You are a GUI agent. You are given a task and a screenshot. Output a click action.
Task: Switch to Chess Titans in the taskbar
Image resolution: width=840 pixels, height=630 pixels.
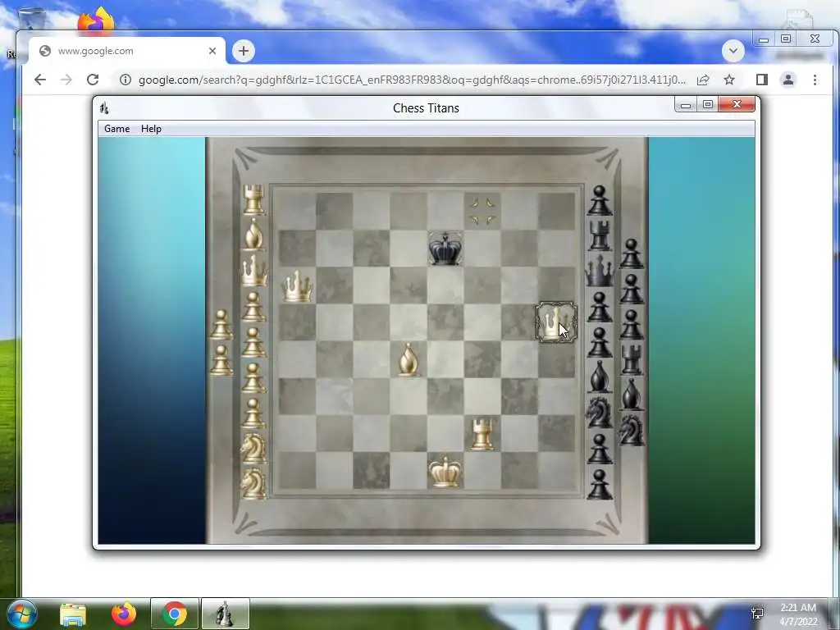225,614
